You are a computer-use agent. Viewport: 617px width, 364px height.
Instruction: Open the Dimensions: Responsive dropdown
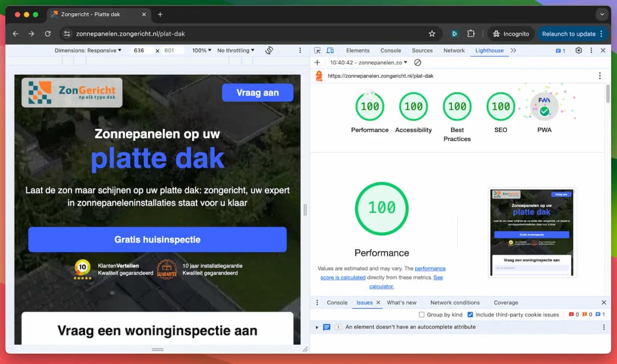(x=88, y=50)
